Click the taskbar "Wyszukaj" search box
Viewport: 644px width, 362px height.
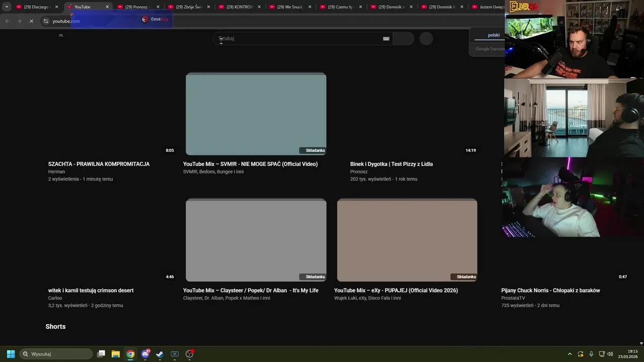point(56,354)
